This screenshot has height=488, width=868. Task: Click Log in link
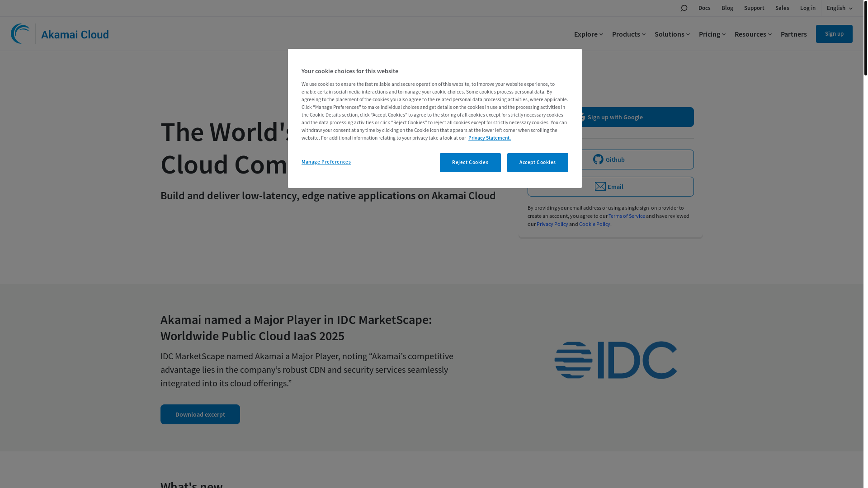(808, 8)
